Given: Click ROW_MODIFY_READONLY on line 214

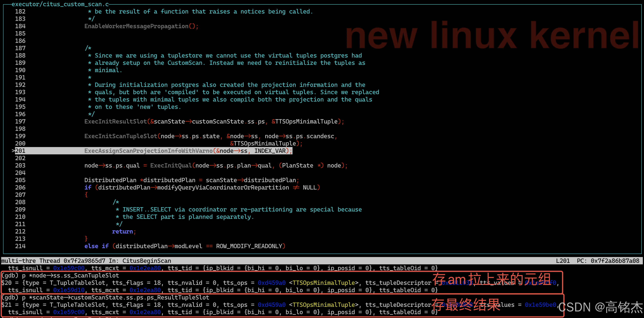Looking at the screenshot, I should point(249,246).
